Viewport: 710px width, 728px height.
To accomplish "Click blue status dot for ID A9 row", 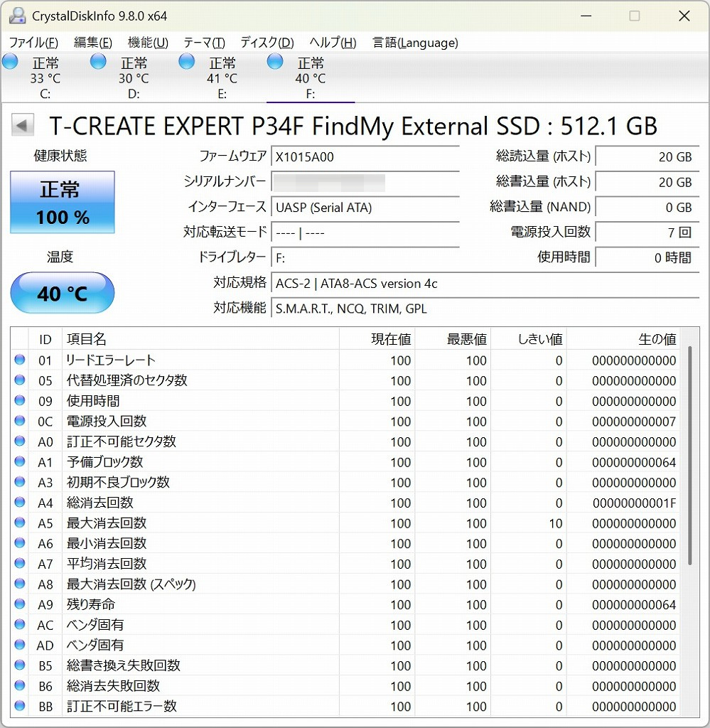I will (19, 604).
